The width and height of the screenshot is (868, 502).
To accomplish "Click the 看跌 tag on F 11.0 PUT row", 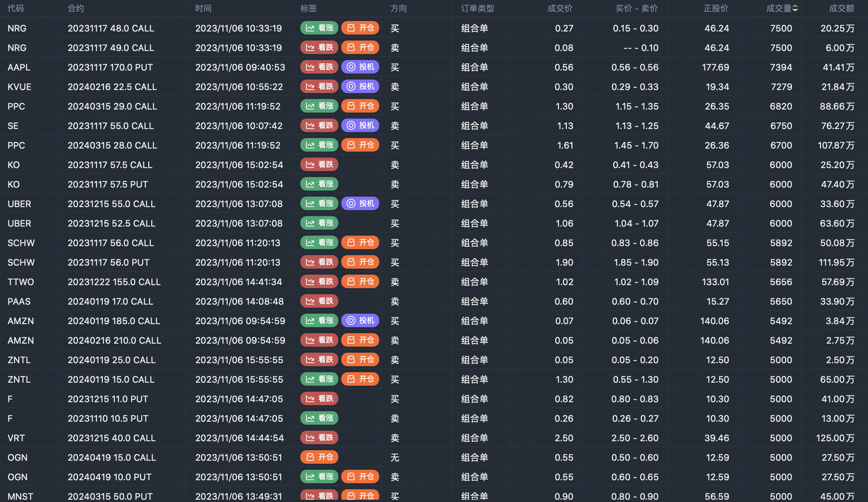I will 319,399.
